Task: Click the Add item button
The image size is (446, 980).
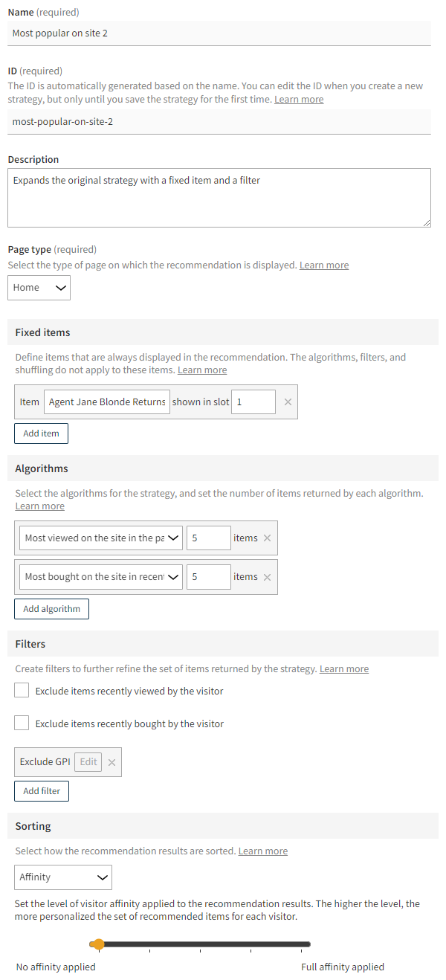Action: [x=41, y=433]
